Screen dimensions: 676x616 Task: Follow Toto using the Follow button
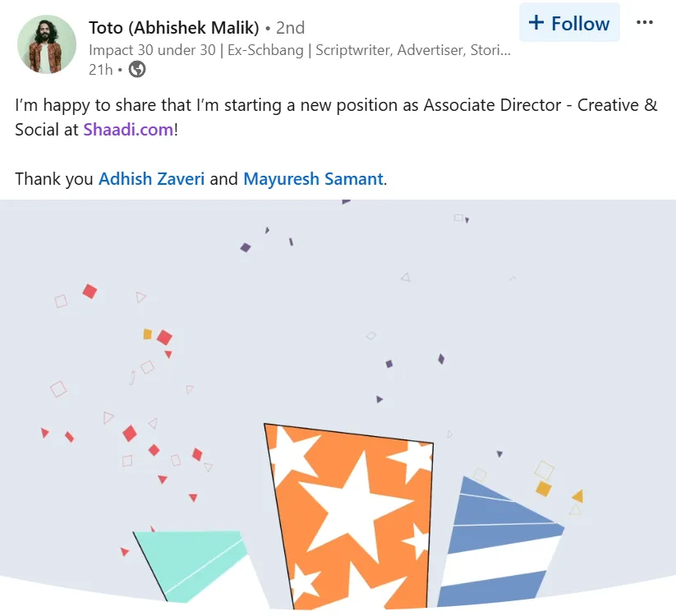569,23
